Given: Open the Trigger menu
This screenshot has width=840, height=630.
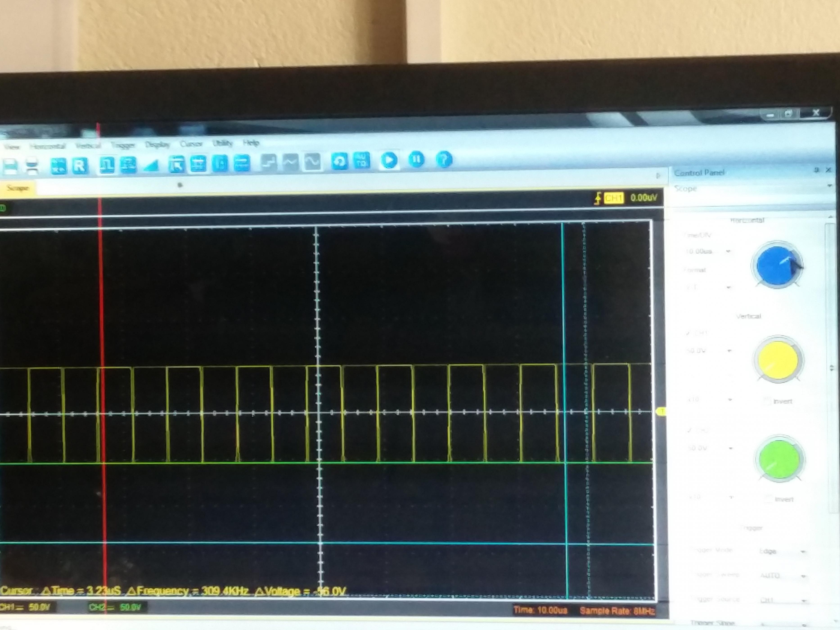Looking at the screenshot, I should [x=123, y=145].
